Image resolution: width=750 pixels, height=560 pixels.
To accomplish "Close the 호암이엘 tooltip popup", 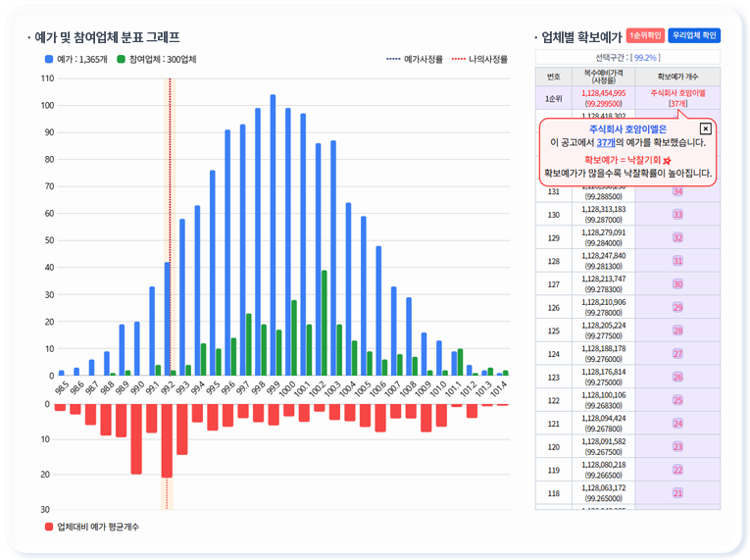I will pyautogui.click(x=705, y=128).
